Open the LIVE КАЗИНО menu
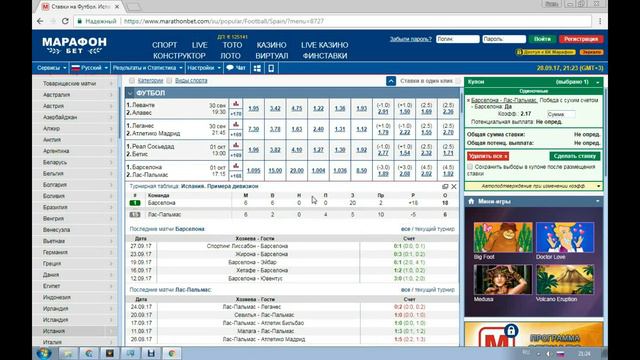 click(x=324, y=45)
